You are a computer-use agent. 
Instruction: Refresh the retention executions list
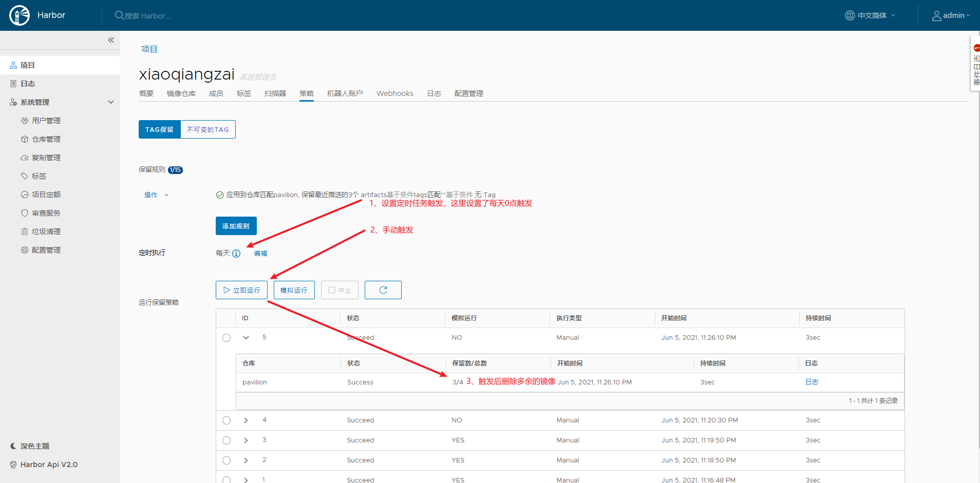click(x=383, y=290)
